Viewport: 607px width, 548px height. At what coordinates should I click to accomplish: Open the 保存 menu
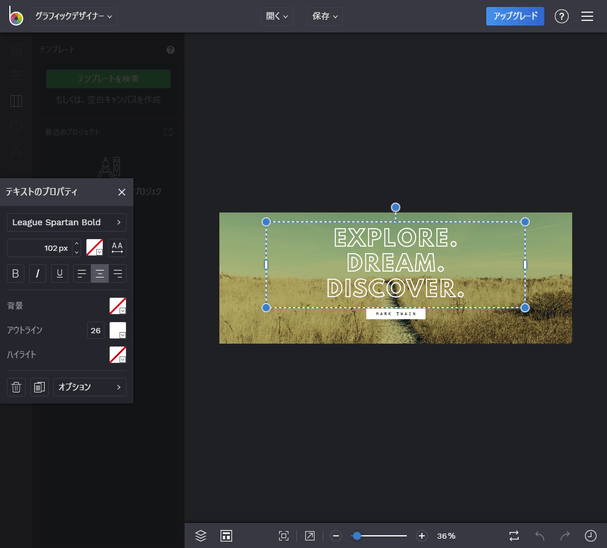tap(325, 16)
